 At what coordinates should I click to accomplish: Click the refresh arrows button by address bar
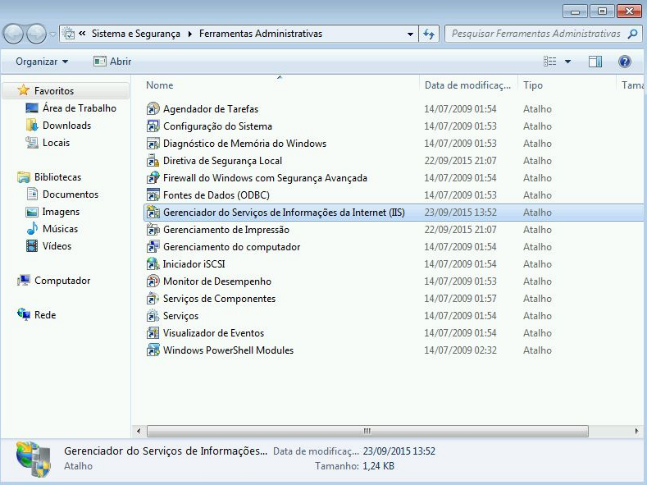click(429, 34)
